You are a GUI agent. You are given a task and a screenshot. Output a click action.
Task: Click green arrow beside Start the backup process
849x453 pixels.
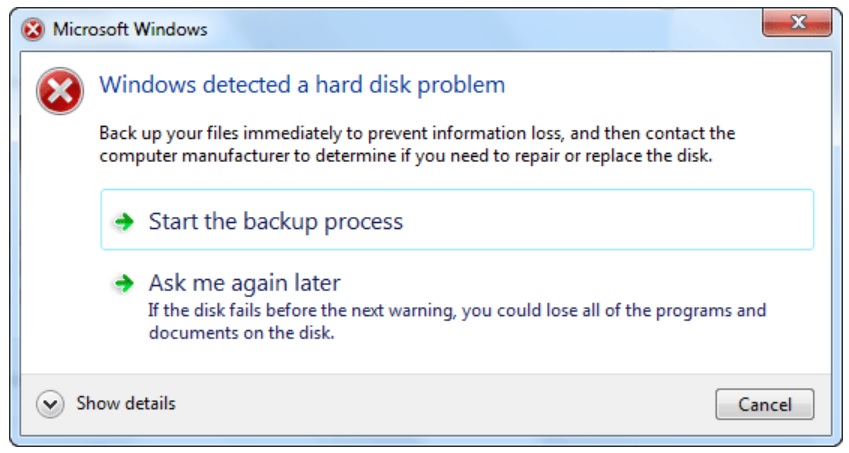[124, 222]
